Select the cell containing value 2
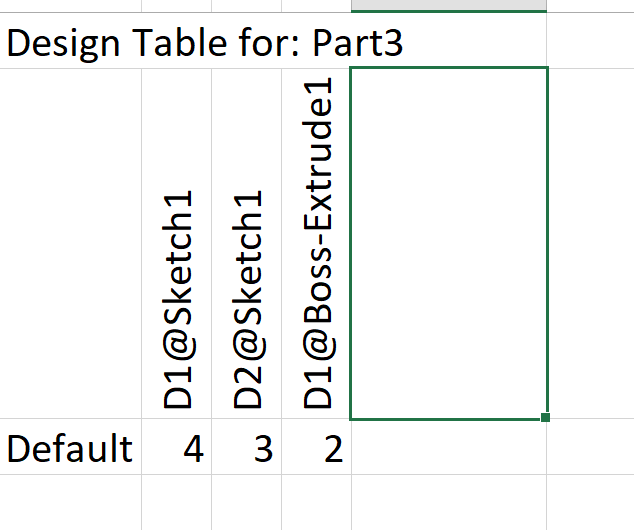The width and height of the screenshot is (634, 530). 317,447
